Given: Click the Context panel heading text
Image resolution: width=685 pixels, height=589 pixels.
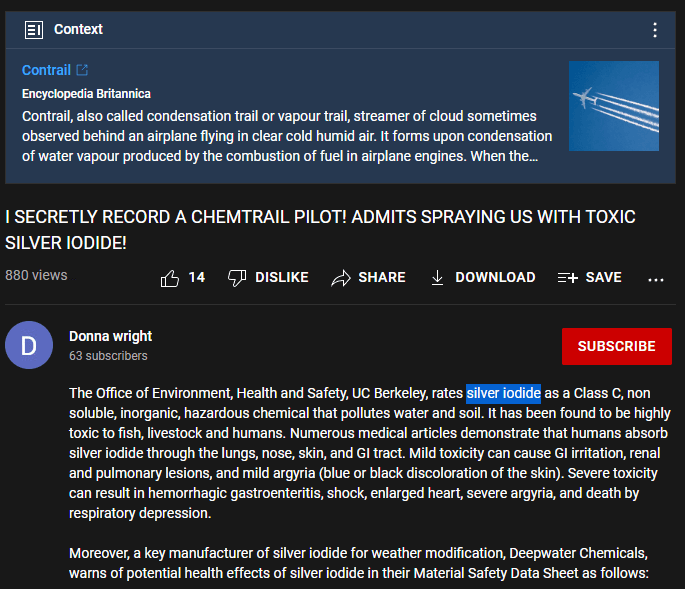Looking at the screenshot, I should pyautogui.click(x=78, y=29).
